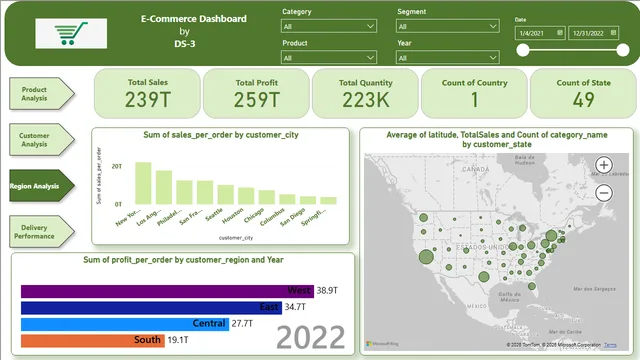Click the Houston bar in sales chart
This screenshot has height=360, width=640.
coord(246,196)
